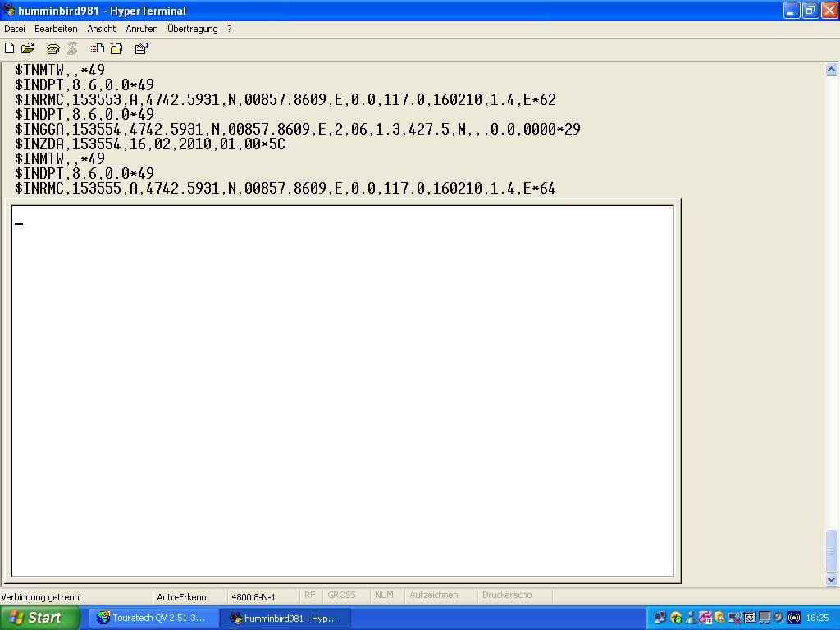
Task: Click the volume speaker tray icon
Action: (778, 618)
